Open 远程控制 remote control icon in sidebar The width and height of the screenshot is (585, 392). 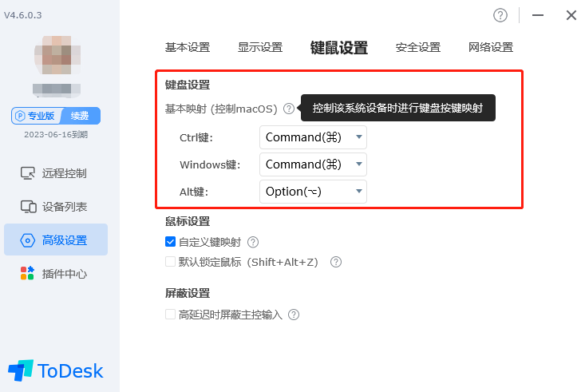tap(28, 173)
